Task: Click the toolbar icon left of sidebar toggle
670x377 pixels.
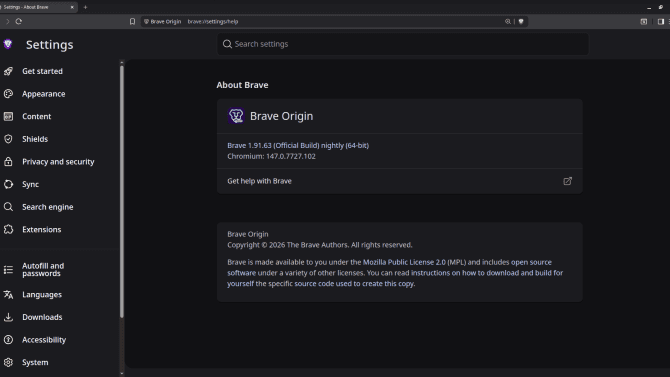Action: (644, 21)
